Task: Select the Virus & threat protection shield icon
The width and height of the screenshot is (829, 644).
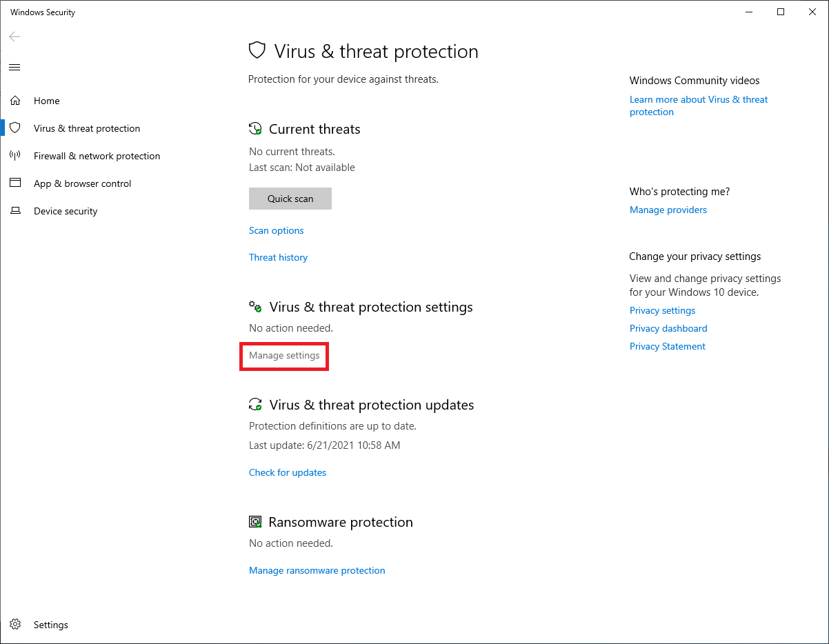Action: tap(15, 128)
